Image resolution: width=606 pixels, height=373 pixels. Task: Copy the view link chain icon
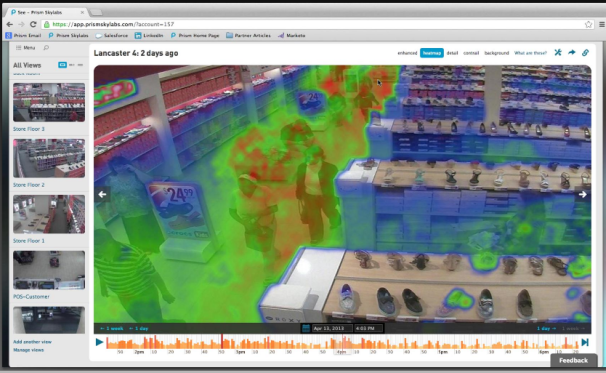(586, 53)
